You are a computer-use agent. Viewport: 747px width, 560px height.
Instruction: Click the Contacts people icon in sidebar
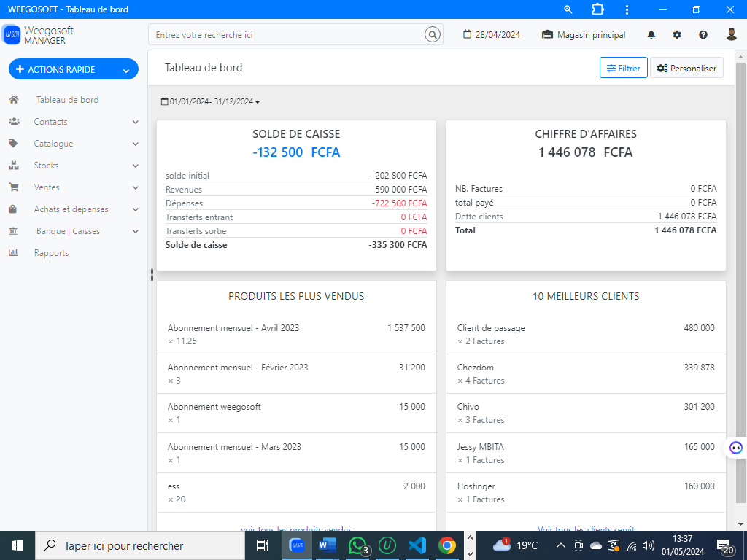pyautogui.click(x=13, y=122)
